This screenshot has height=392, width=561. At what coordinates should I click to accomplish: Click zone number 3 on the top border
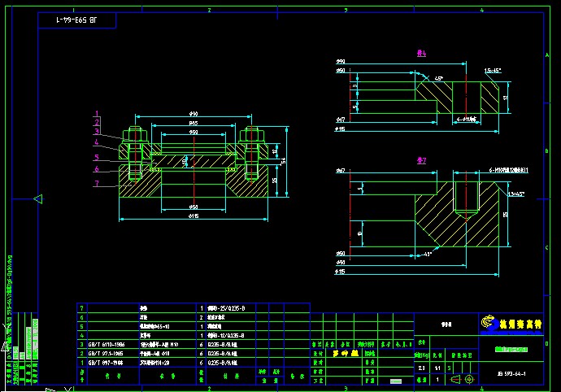[346, 10]
